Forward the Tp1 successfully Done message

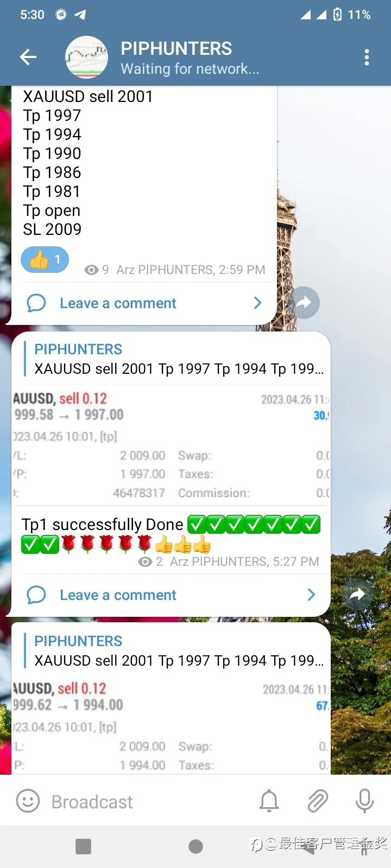pyautogui.click(x=357, y=595)
